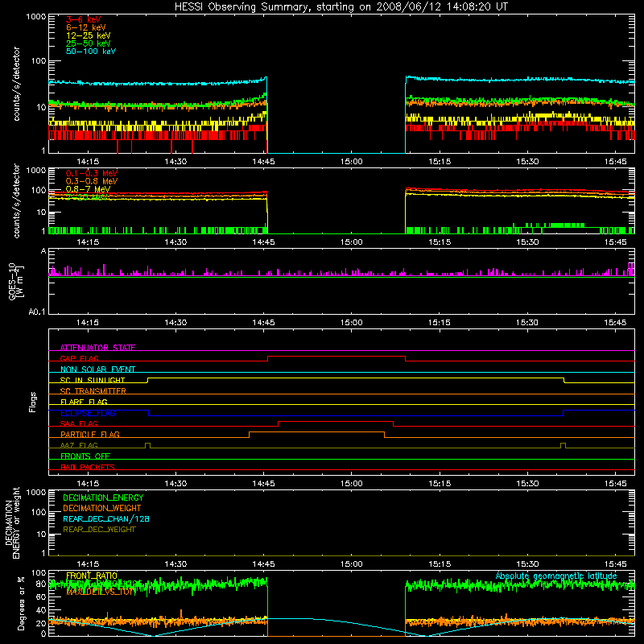Click the orange MAX_DET_VS_TOT legend label
Viewport: 644px width, 644px height.
click(x=100, y=592)
